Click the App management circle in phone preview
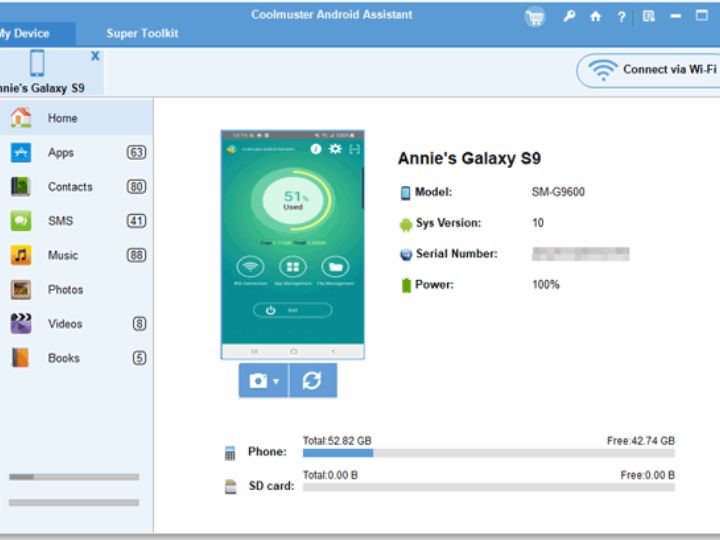 point(293,267)
